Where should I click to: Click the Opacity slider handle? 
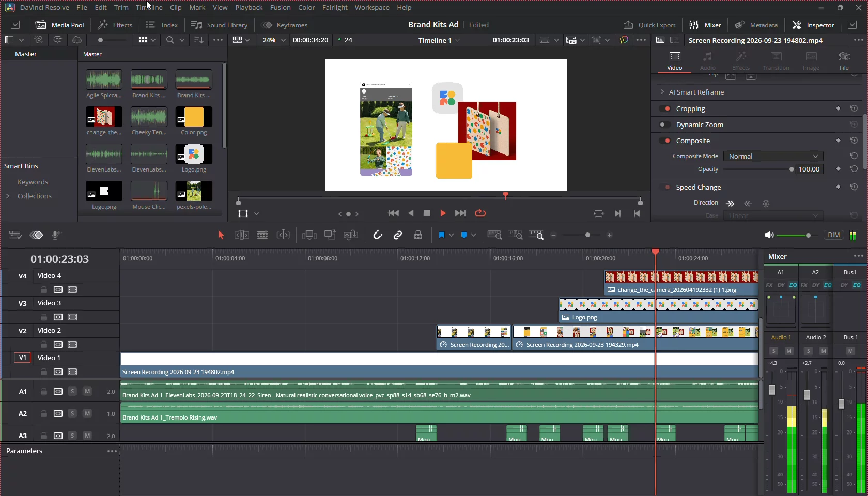click(x=792, y=169)
